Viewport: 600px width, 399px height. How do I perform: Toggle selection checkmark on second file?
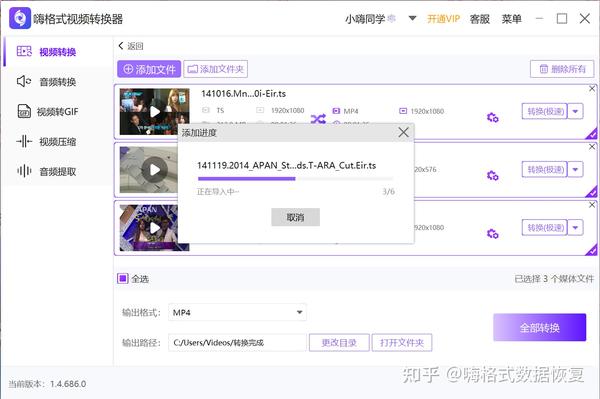click(x=592, y=192)
